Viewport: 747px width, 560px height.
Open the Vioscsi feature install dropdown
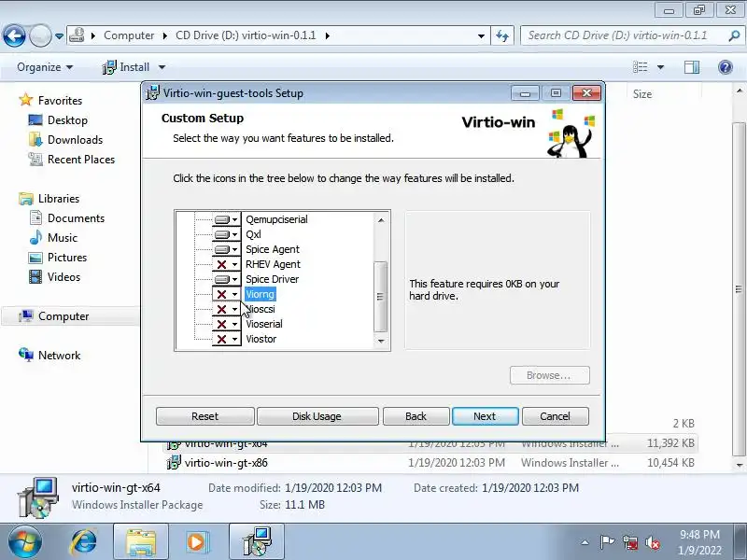[x=226, y=309]
